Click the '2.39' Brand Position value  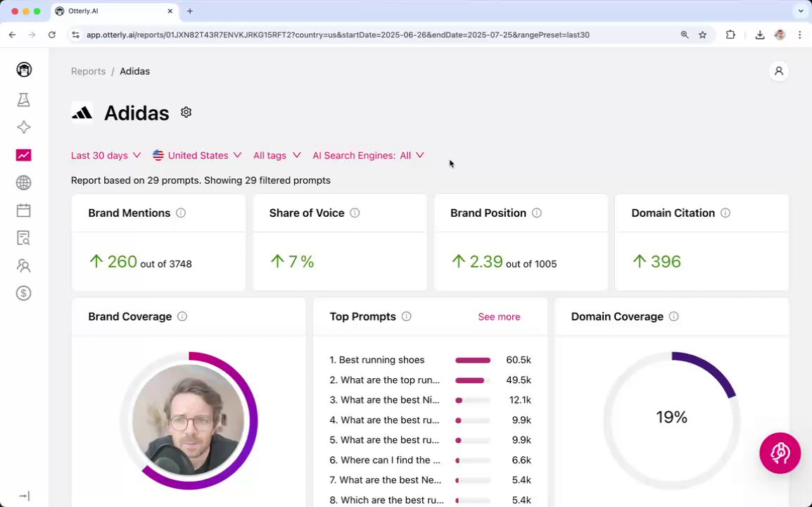[486, 262]
